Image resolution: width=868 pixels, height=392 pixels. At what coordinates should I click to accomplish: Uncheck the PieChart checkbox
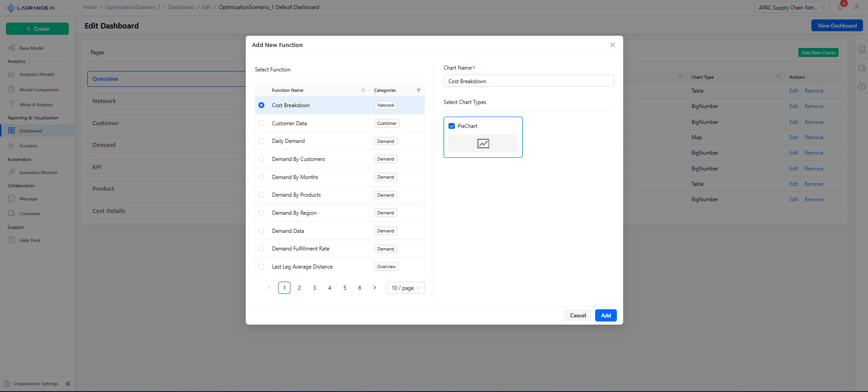452,126
